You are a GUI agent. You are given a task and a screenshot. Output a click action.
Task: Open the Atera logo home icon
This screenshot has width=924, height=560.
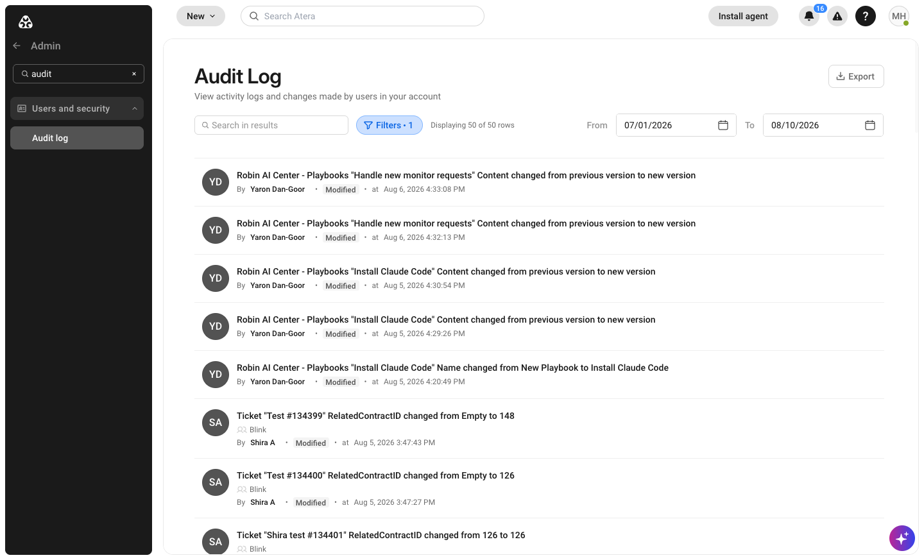coord(26,22)
